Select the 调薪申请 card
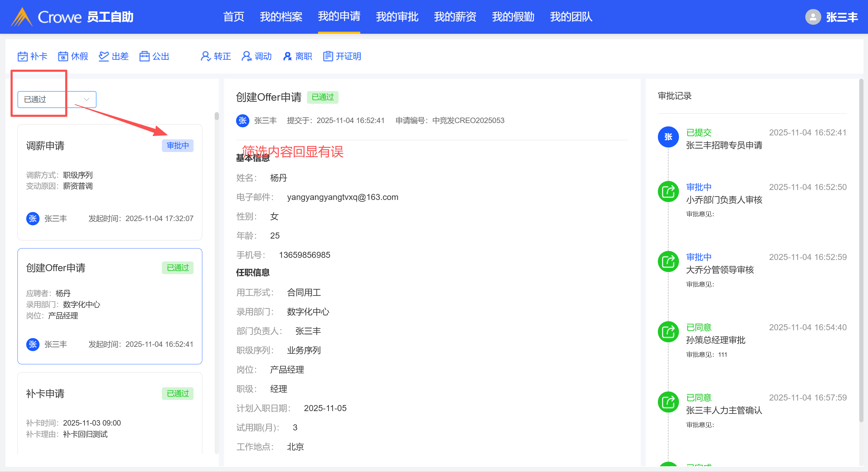 109,182
